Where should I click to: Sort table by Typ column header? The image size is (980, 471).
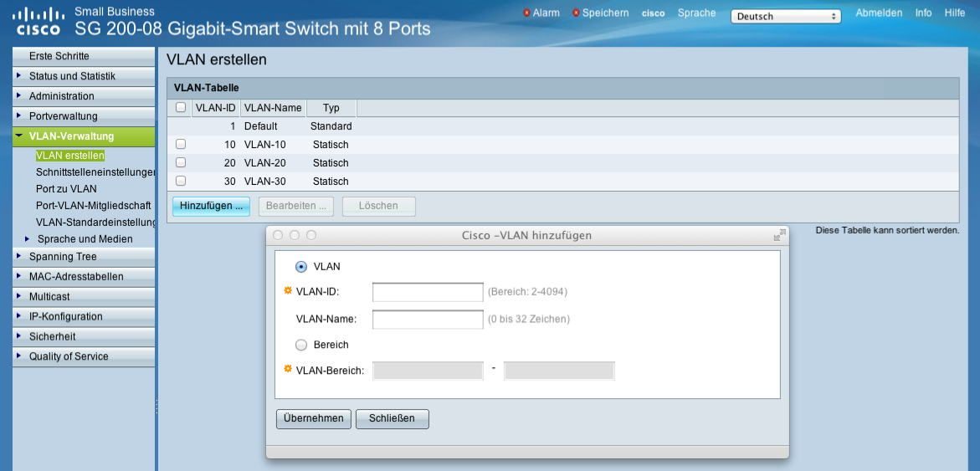[x=331, y=107]
